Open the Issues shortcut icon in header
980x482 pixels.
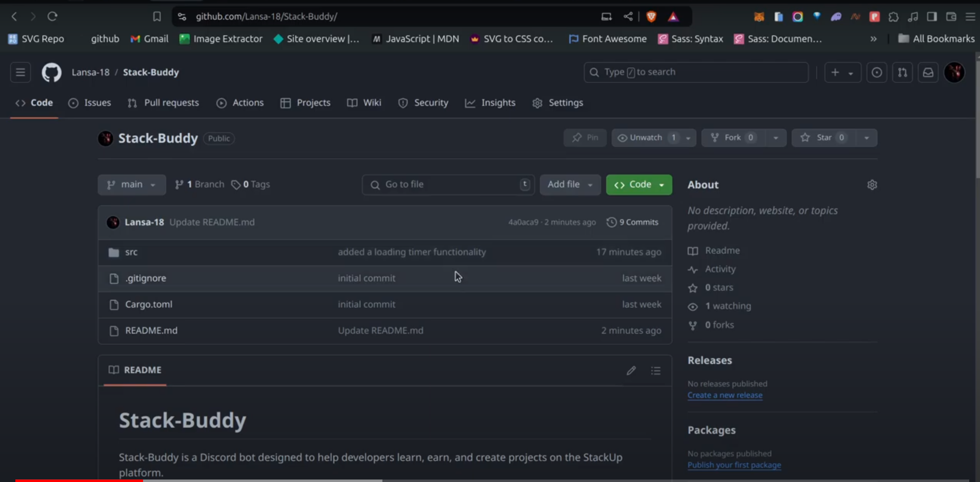point(877,72)
